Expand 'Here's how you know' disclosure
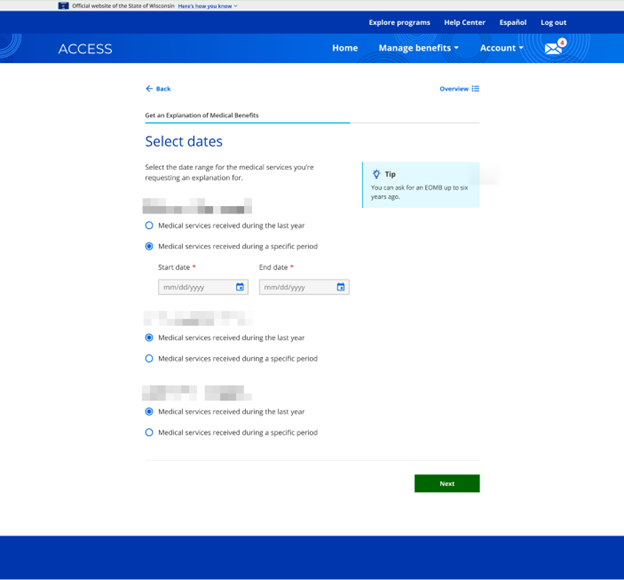Image resolution: width=624 pixels, height=580 pixels. pyautogui.click(x=207, y=6)
